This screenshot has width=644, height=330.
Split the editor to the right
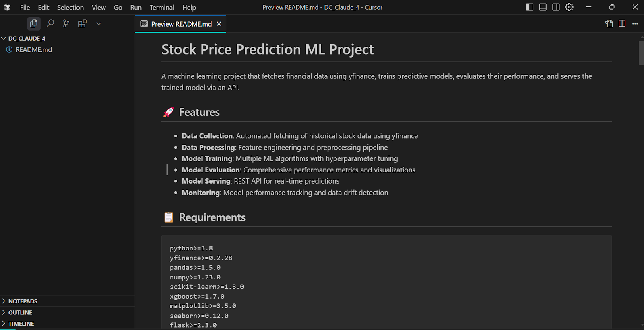(x=622, y=24)
